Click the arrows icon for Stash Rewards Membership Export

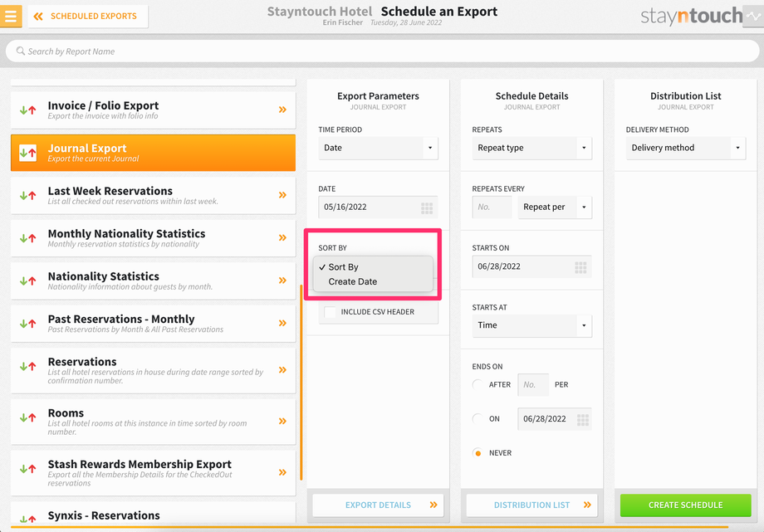click(27, 469)
